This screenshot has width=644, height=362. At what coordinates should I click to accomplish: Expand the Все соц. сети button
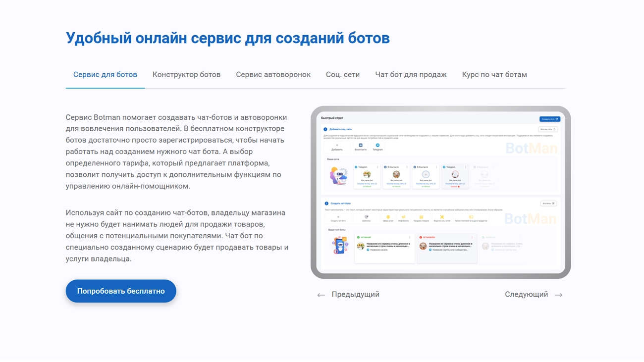(548, 129)
